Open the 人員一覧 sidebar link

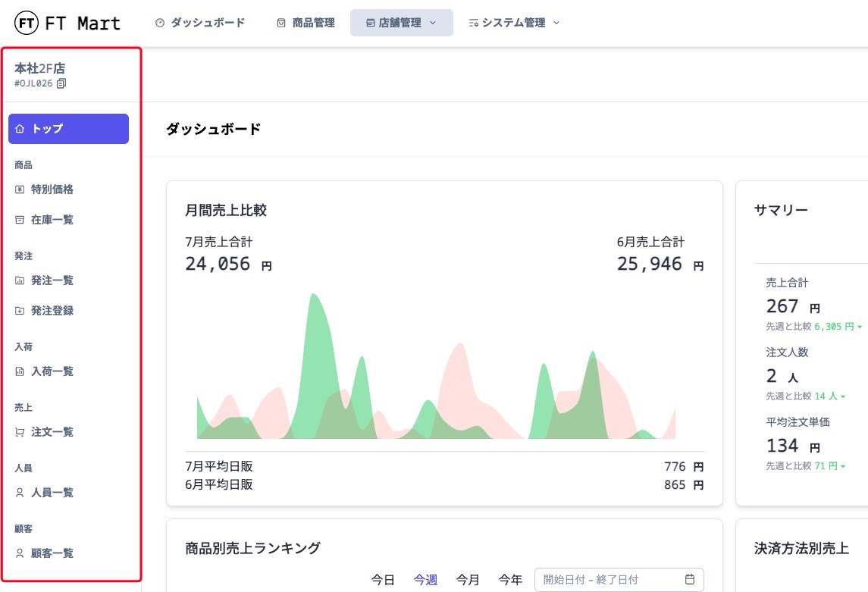52,493
